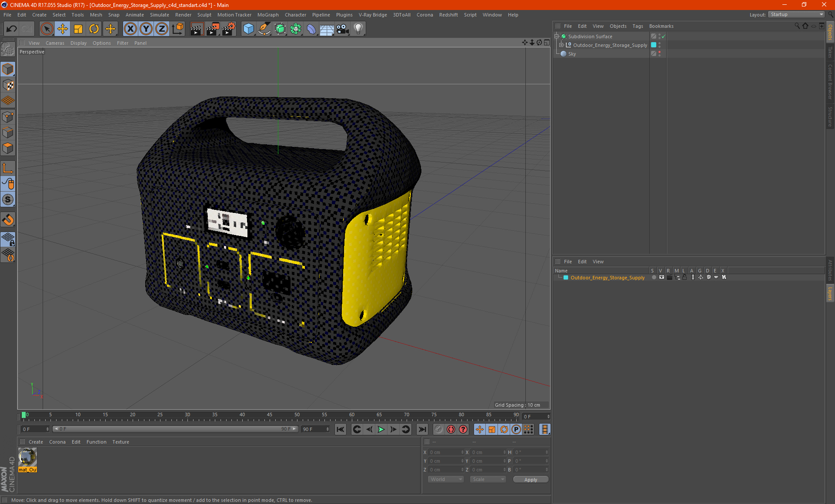Click the Undo arrow icon
Image resolution: width=835 pixels, height=504 pixels.
coord(12,29)
